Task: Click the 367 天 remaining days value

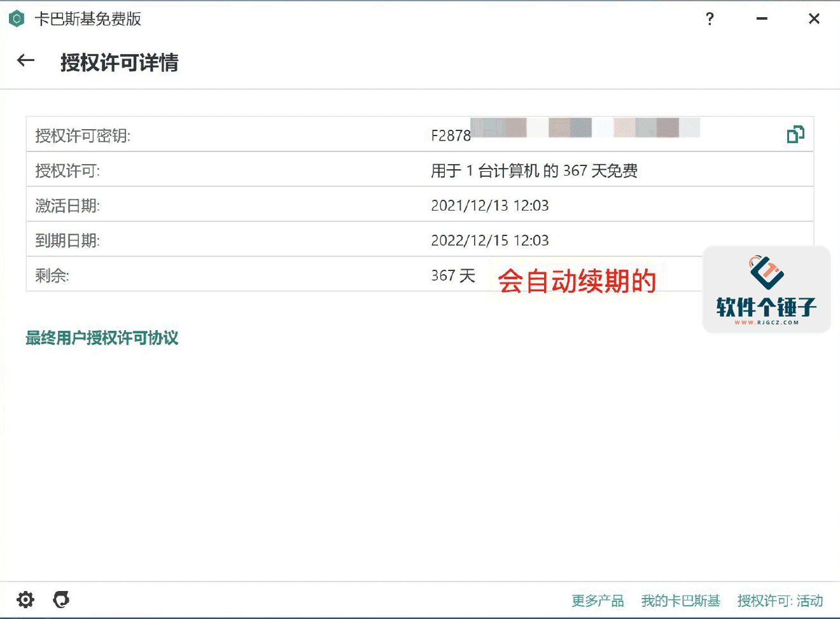Action: tap(453, 275)
